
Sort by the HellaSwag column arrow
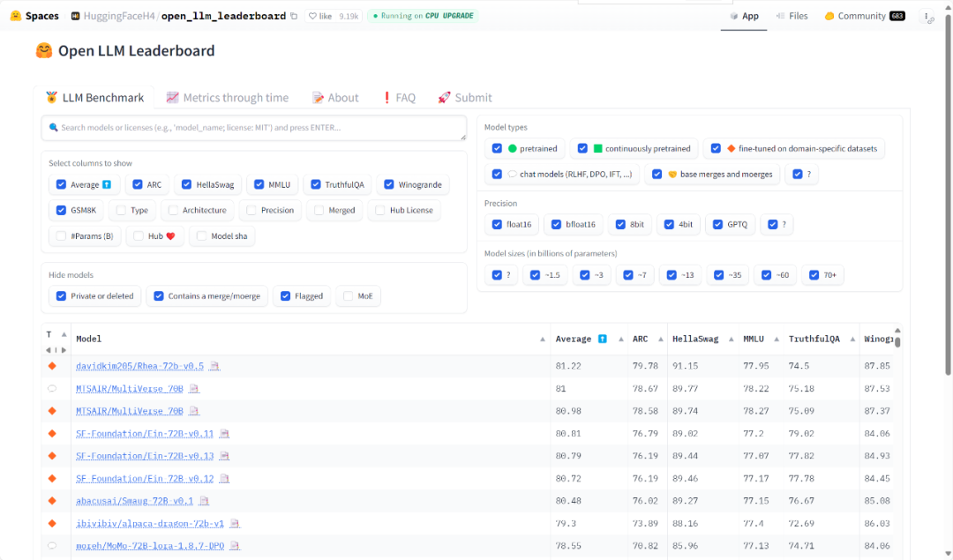point(732,339)
